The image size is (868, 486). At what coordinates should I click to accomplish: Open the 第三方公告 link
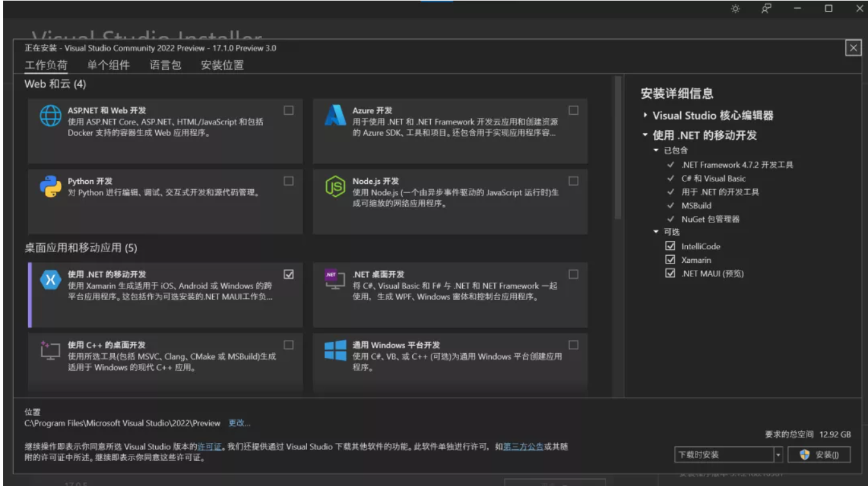click(x=523, y=446)
